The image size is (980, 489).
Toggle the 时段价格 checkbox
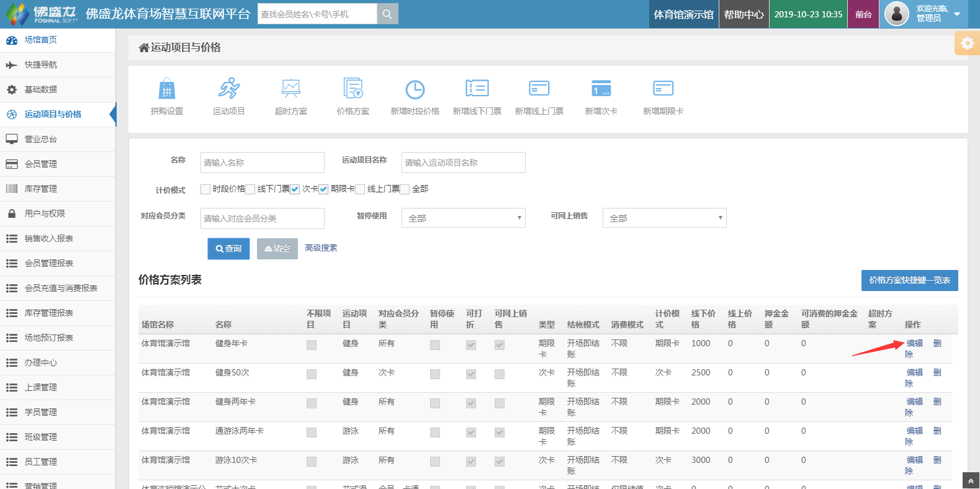[x=205, y=189]
